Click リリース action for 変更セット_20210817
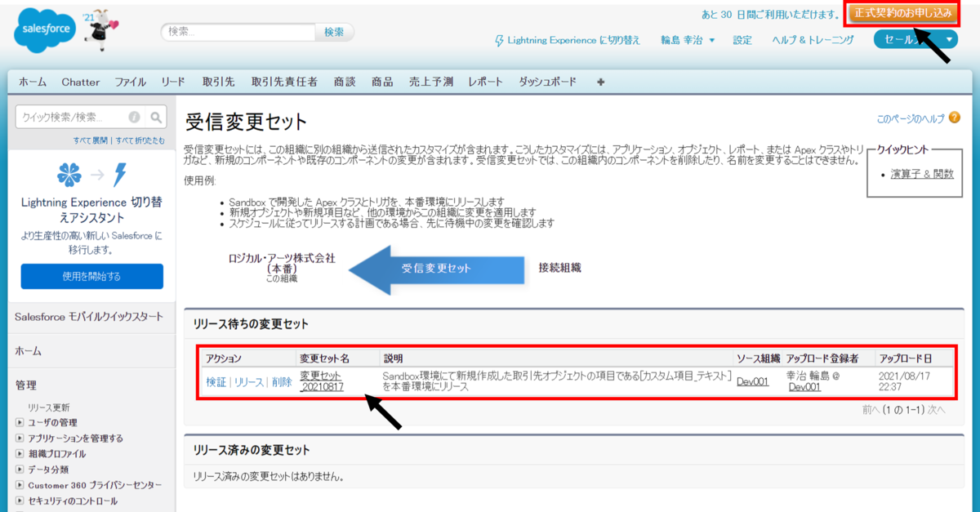 click(249, 381)
